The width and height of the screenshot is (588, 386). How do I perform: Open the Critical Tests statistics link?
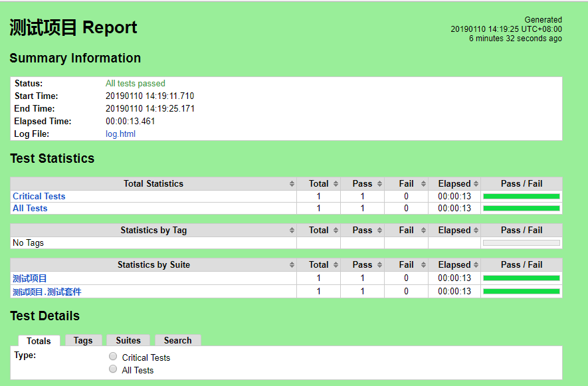39,196
